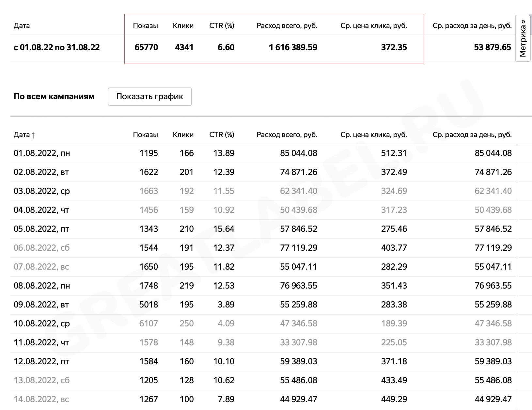The height and width of the screenshot is (410, 532).
Task: Expand the Метрика side panel
Action: 523,38
